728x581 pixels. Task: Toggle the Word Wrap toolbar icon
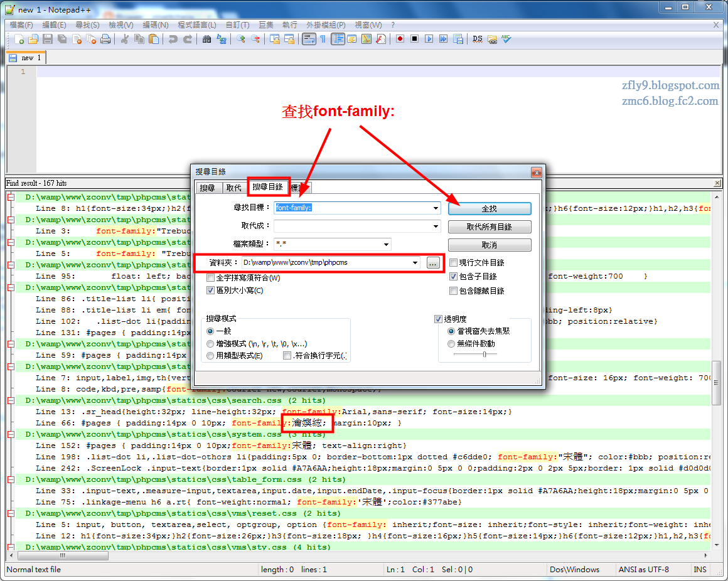309,40
